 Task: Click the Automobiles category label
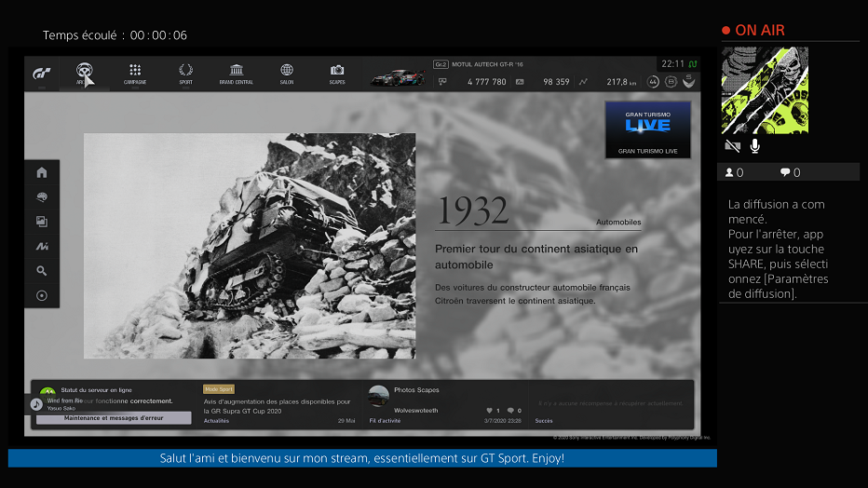pyautogui.click(x=618, y=222)
